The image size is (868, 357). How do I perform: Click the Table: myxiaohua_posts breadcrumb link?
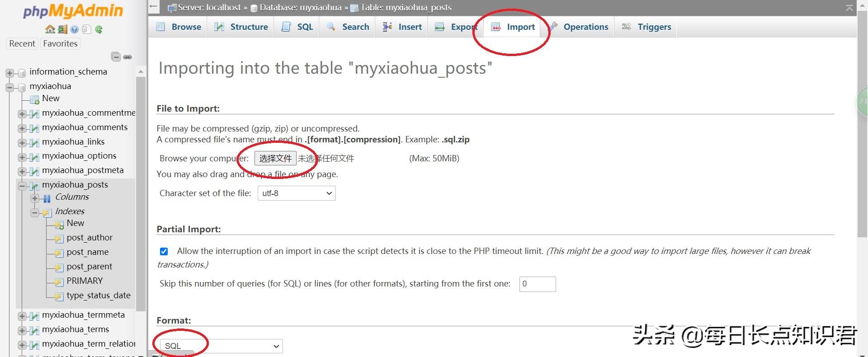point(406,7)
